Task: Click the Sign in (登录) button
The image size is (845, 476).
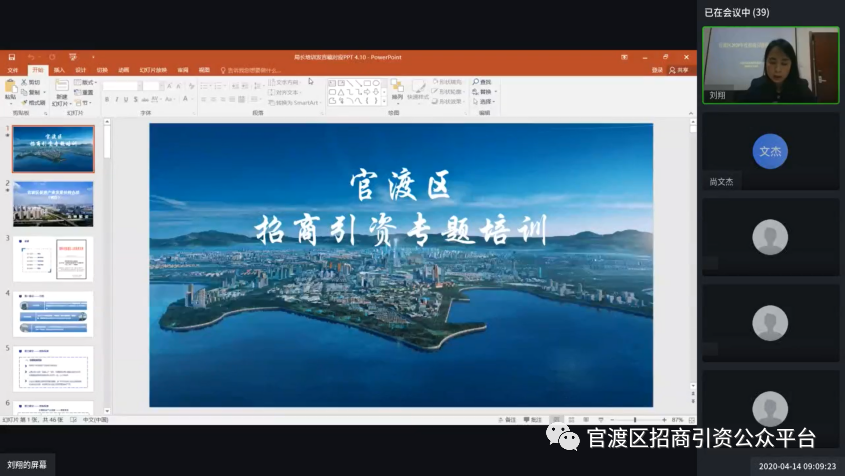Action: coord(657,70)
